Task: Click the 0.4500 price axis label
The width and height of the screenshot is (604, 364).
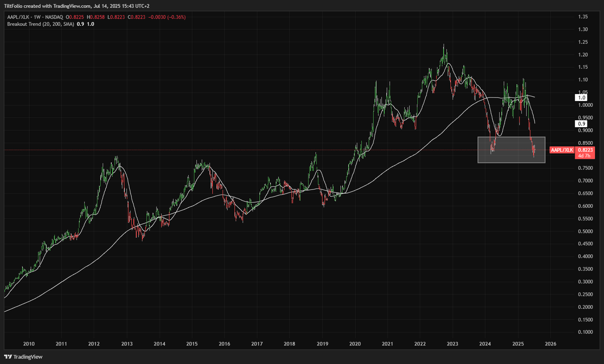Action: [585, 244]
